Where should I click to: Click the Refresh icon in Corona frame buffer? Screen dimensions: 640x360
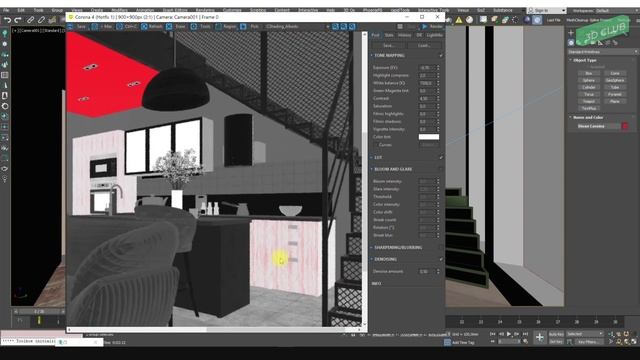(x=144, y=27)
